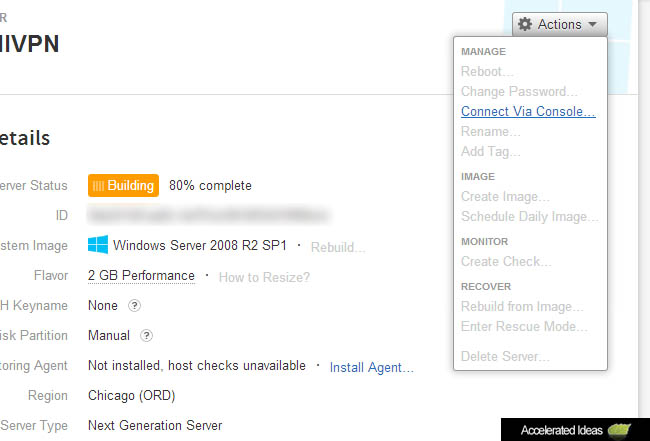Click help icon next to SSH Keyname None
The image size is (650, 441).
135,306
